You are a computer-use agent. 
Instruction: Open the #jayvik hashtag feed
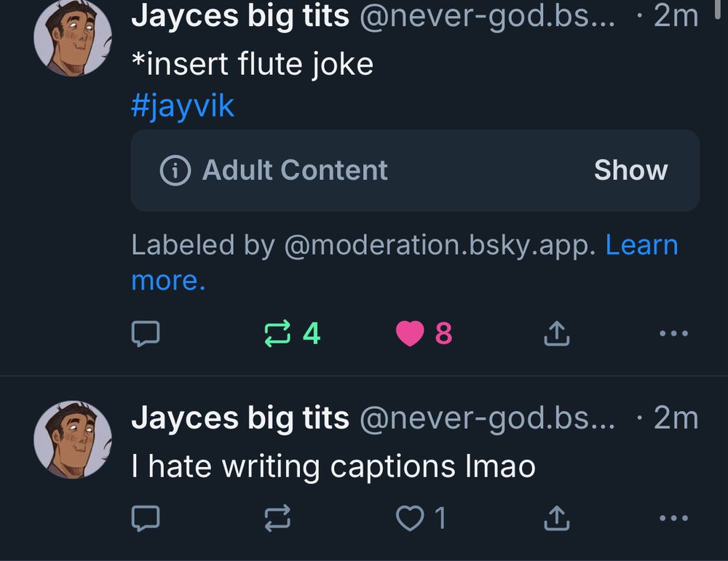tap(182, 106)
